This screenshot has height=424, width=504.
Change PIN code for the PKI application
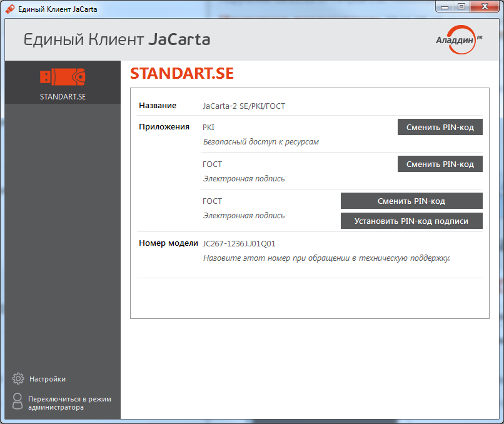click(x=440, y=128)
